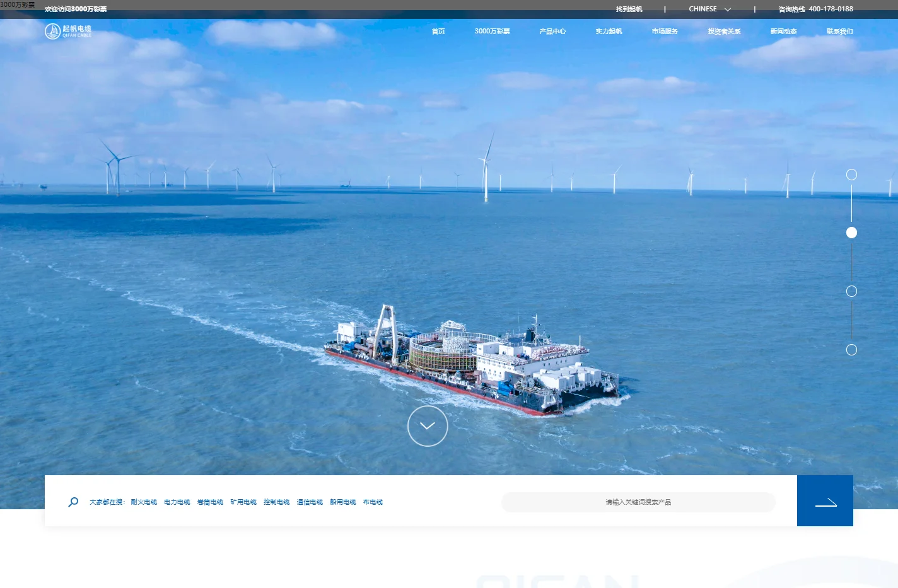Image resolution: width=898 pixels, height=588 pixels.
Task: Click the 找到起帆 top link
Action: click(629, 9)
